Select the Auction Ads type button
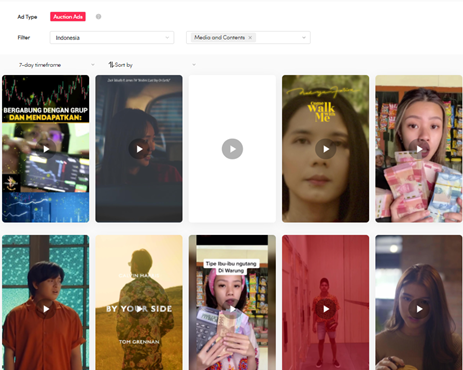Viewport: 463px width, 370px height. tap(68, 17)
